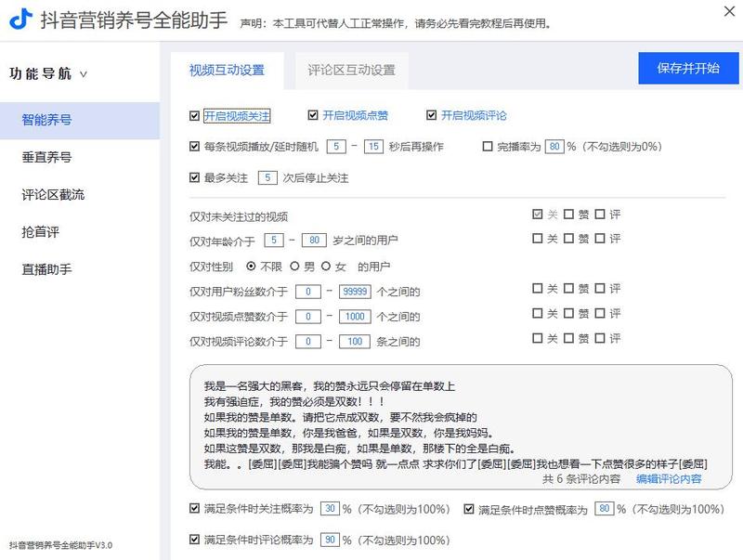Check 关 box in the age range row
Screen dimensions: 743x560
tap(538, 239)
